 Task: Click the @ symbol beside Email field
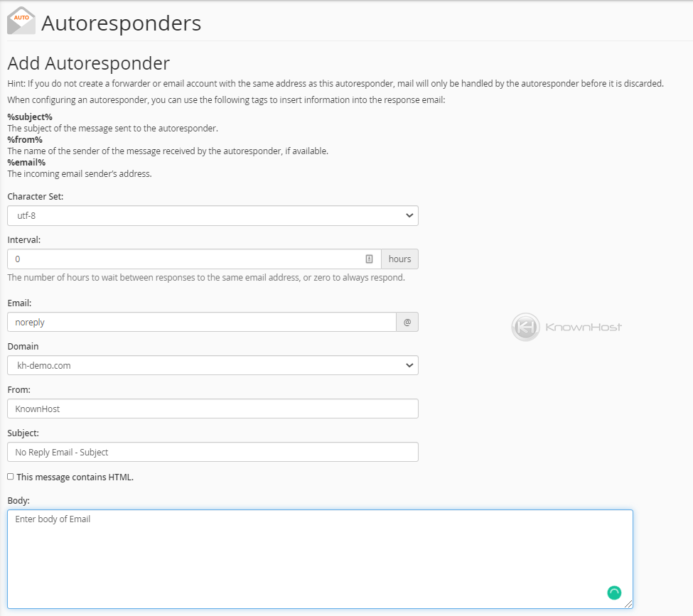point(407,322)
